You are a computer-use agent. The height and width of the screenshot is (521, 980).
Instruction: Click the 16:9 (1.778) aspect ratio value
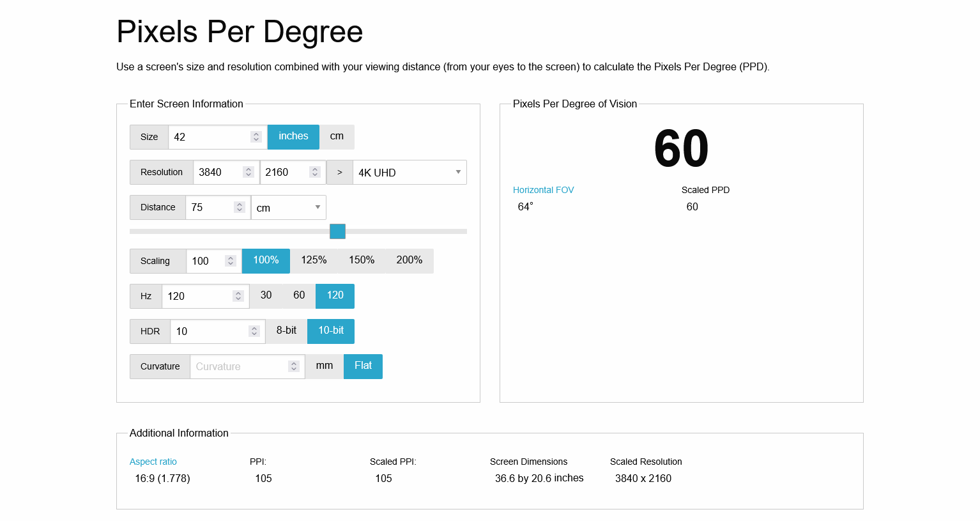pos(162,478)
